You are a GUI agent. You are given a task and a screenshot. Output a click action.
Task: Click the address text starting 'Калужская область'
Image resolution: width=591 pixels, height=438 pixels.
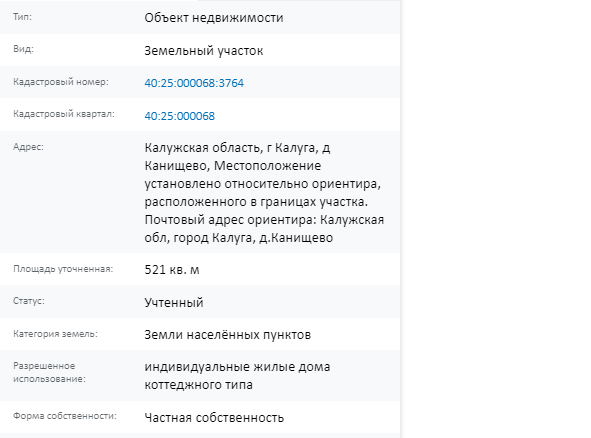(264, 193)
